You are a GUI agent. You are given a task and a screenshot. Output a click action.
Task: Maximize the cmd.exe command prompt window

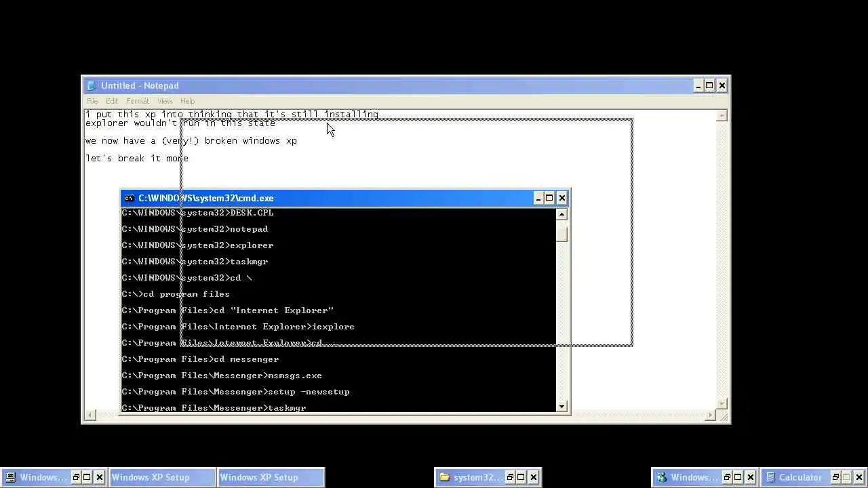[549, 198]
